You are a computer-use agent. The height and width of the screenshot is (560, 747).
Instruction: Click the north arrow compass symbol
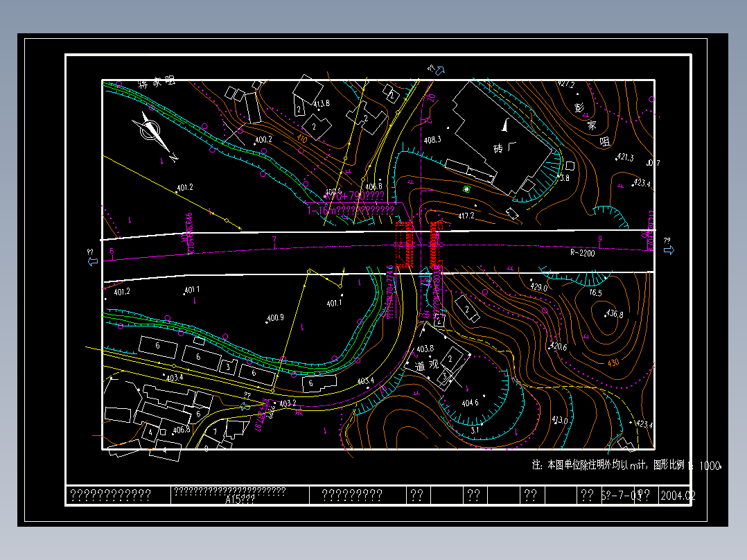152,131
